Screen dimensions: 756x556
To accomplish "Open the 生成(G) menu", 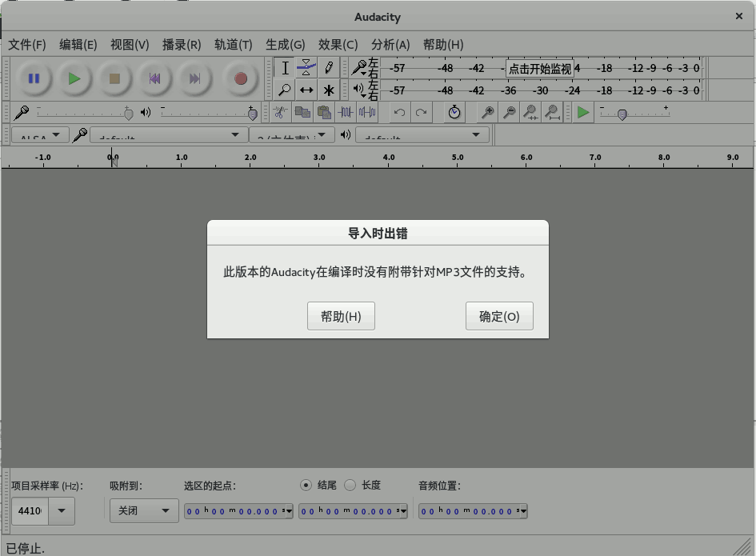I will [286, 45].
